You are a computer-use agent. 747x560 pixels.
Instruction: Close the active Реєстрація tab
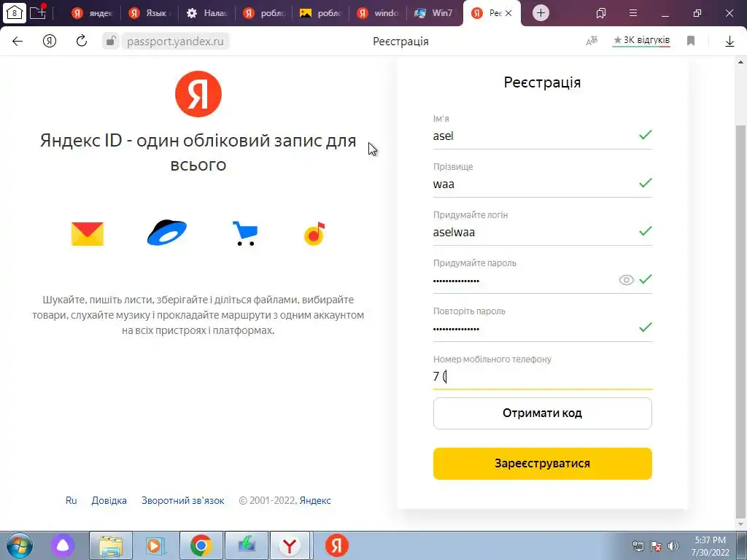tap(508, 13)
